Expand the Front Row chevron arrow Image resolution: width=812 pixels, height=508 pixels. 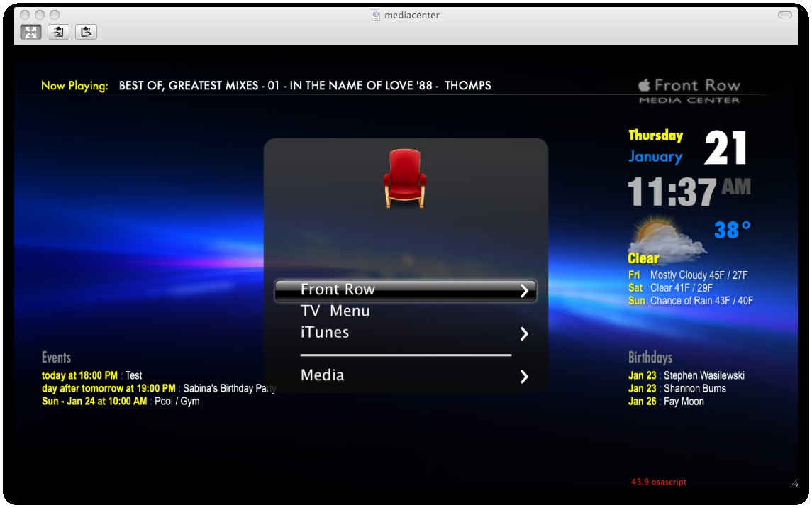click(x=524, y=290)
